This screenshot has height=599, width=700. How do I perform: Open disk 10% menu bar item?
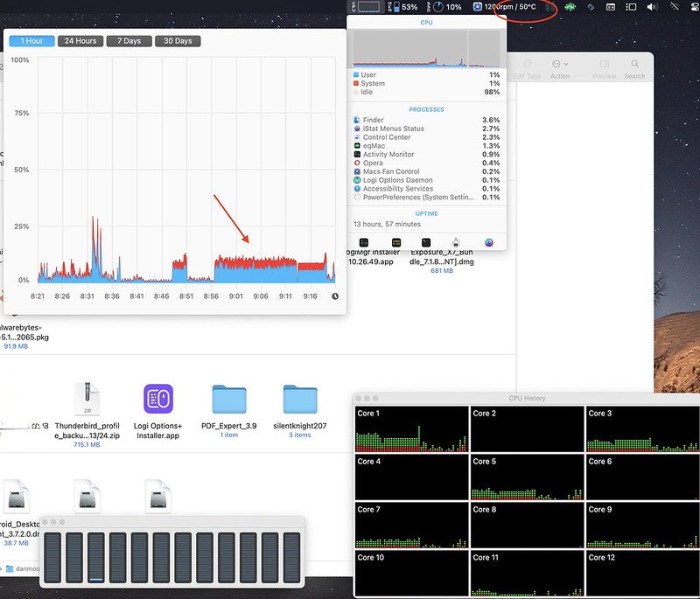(444, 7)
